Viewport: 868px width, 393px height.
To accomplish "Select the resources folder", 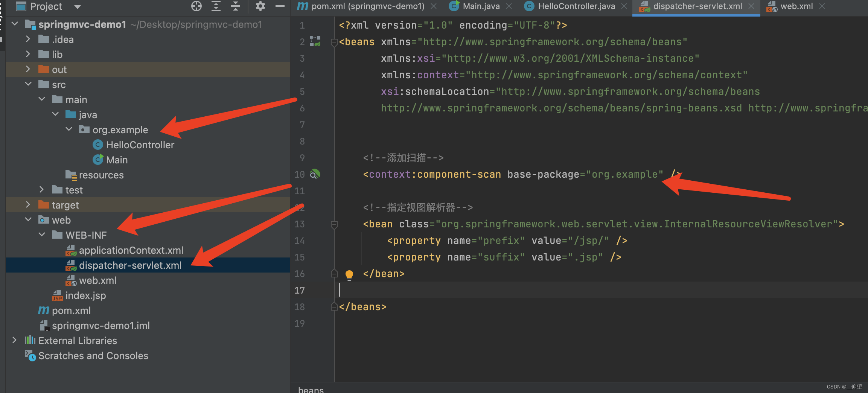I will [101, 175].
